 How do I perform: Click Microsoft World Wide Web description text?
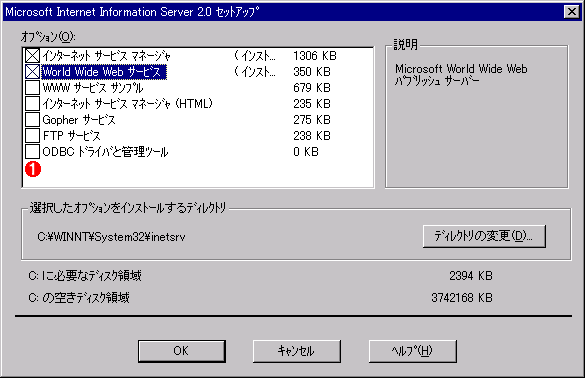pos(461,75)
